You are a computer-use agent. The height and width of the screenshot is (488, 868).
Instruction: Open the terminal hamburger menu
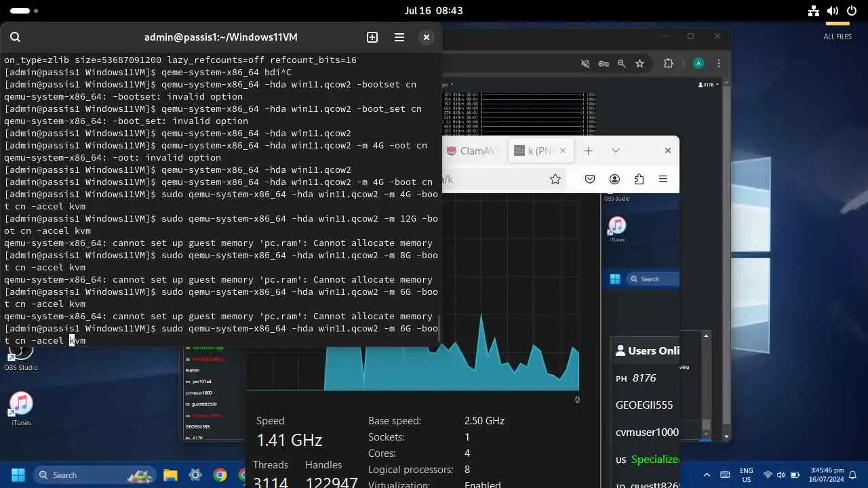[399, 37]
